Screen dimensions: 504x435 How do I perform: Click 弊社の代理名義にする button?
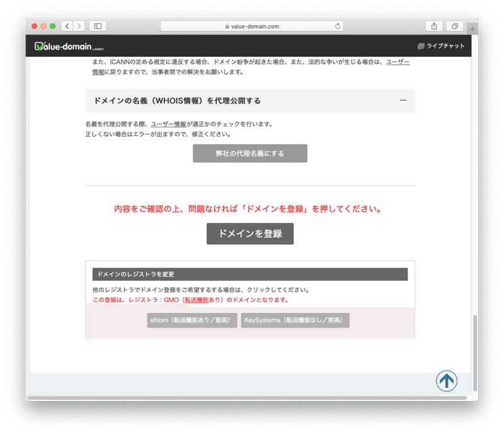(249, 153)
